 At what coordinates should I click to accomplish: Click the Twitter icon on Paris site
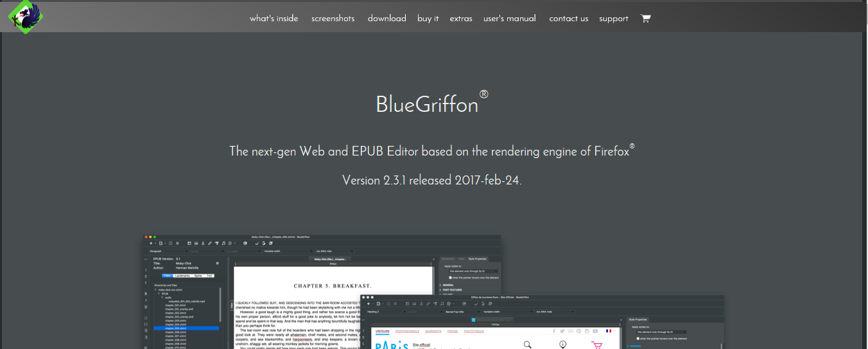(x=562, y=331)
